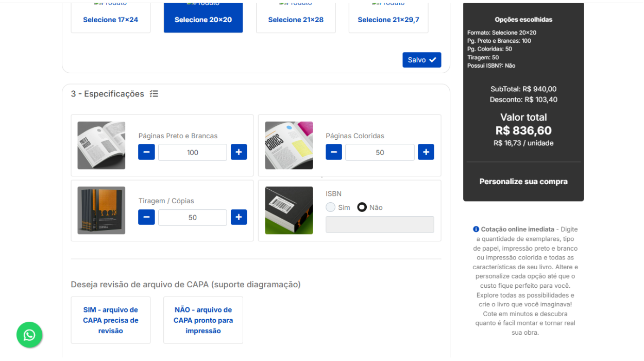This screenshot has height=361, width=644.
Task: Open WhatsApp chat floating icon
Action: click(29, 335)
